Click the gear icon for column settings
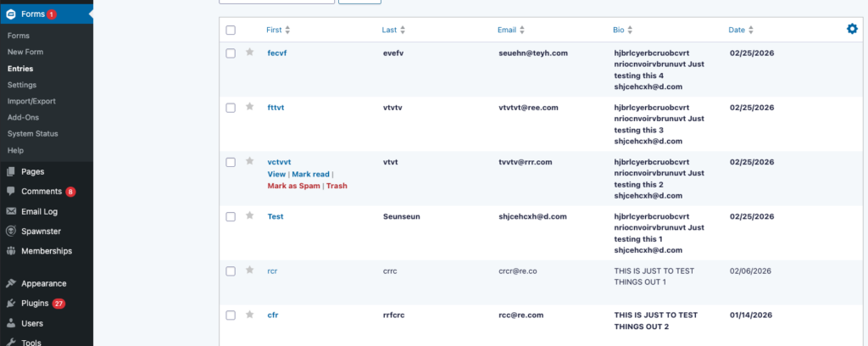 point(852,29)
